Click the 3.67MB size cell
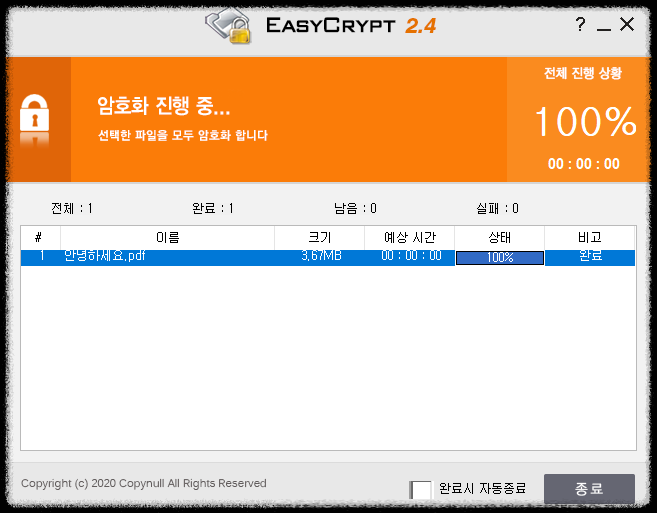This screenshot has height=513, width=657. point(321,255)
